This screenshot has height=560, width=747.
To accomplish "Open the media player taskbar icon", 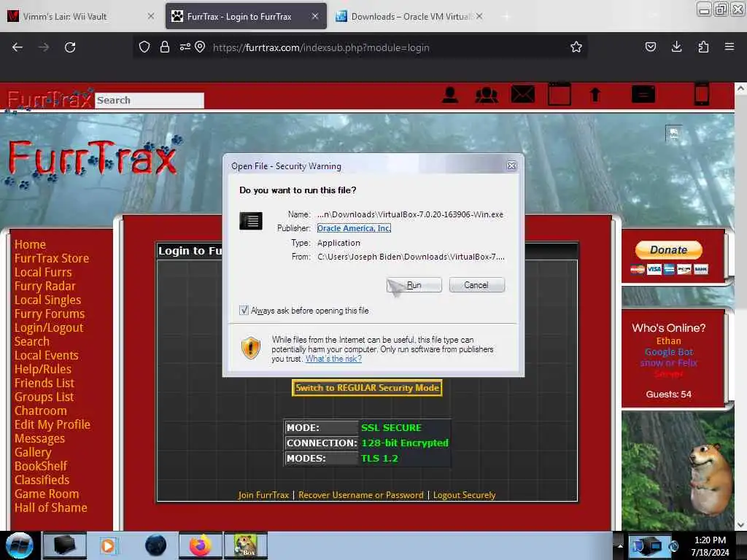I will 108,545.
